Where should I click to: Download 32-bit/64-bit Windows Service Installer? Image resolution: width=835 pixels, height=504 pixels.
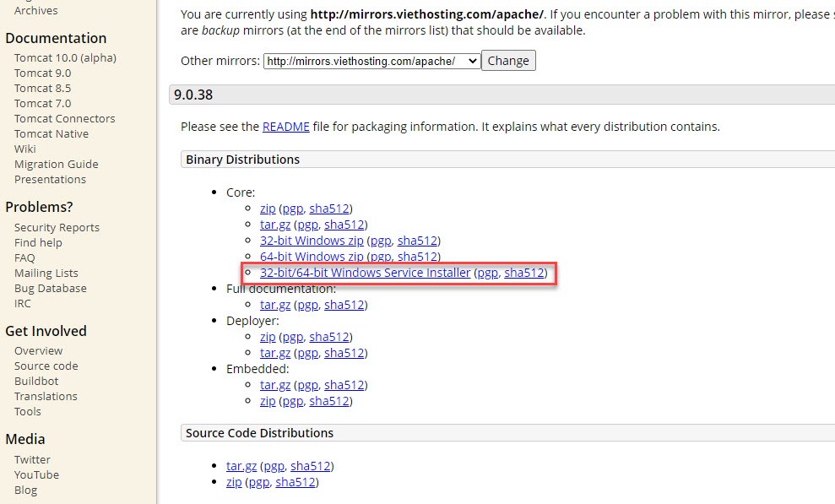pyautogui.click(x=366, y=273)
